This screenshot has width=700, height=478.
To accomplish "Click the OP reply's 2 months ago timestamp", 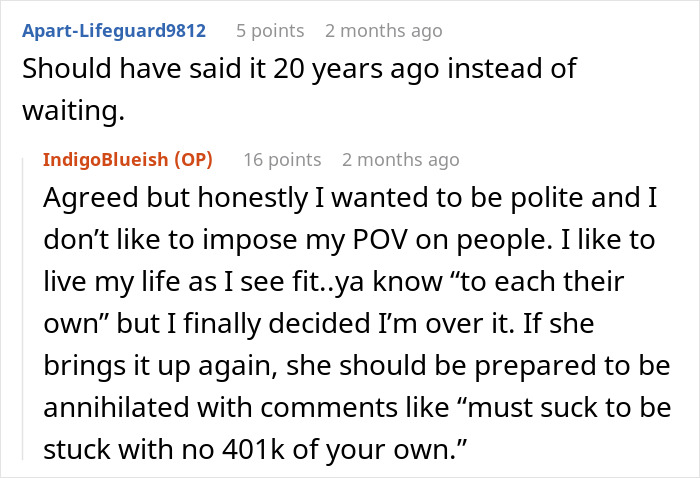I will click(x=400, y=159).
